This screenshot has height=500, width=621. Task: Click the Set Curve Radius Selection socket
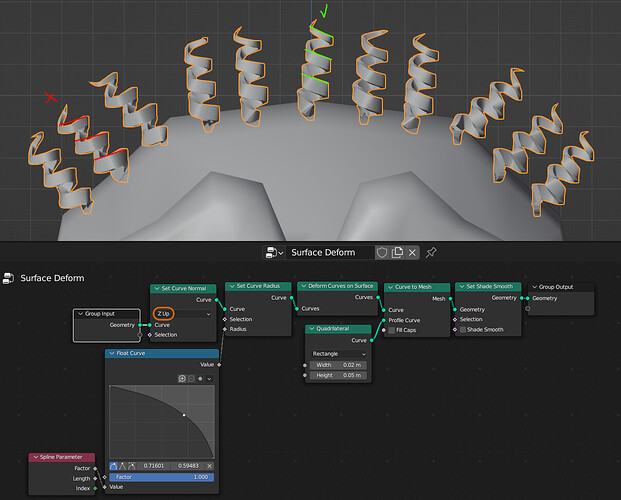coord(225,319)
